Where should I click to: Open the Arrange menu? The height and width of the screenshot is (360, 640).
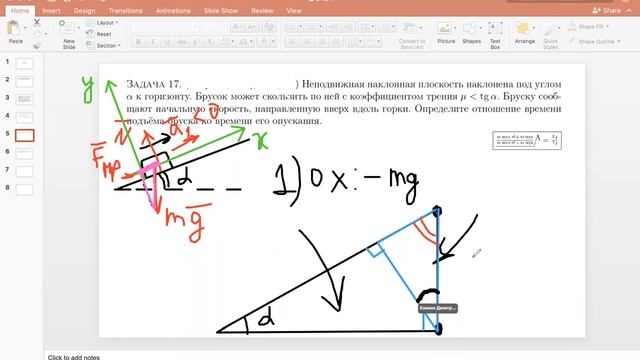(x=524, y=33)
